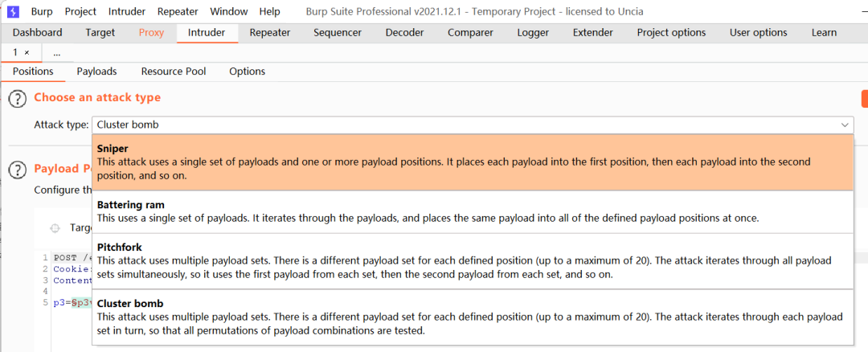Switch to the Repeater tool tab
Image resolution: width=868 pixels, height=352 pixels.
(269, 33)
